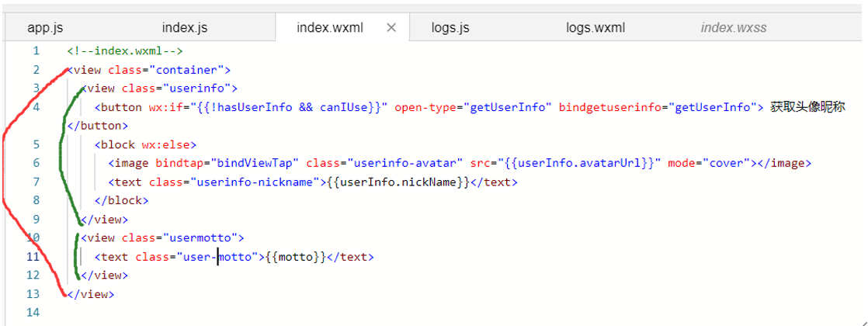Click the "user-motto" class value

pyautogui.click(x=217, y=257)
